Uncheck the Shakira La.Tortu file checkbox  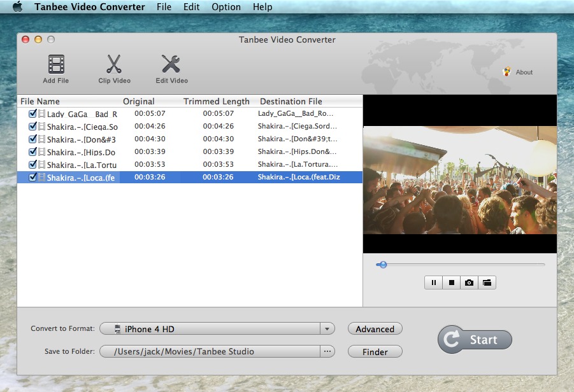click(x=32, y=164)
